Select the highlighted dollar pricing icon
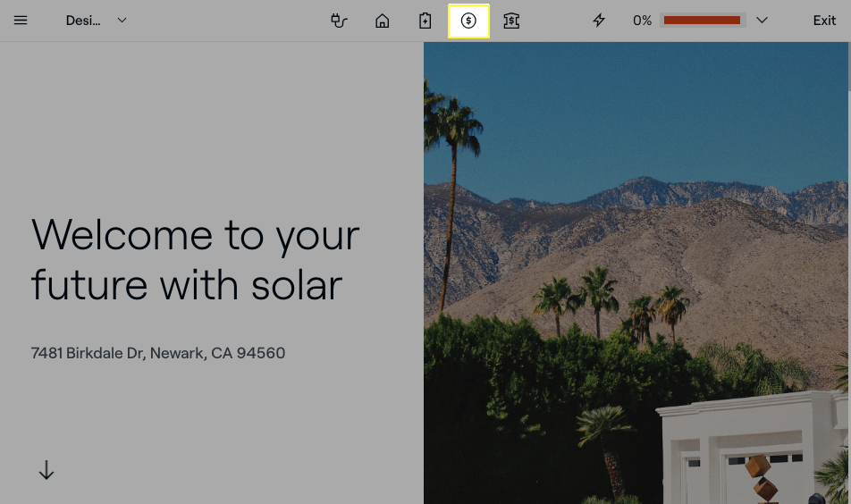The width and height of the screenshot is (851, 504). click(x=468, y=21)
